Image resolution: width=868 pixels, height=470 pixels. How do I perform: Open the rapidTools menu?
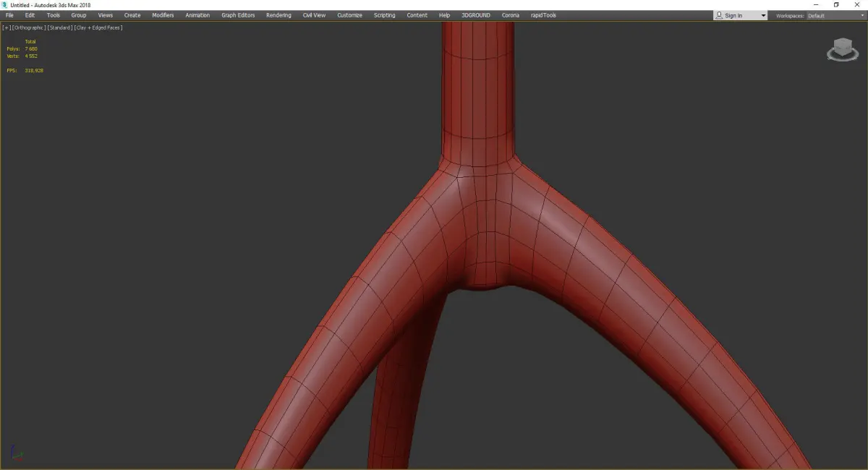(544, 15)
